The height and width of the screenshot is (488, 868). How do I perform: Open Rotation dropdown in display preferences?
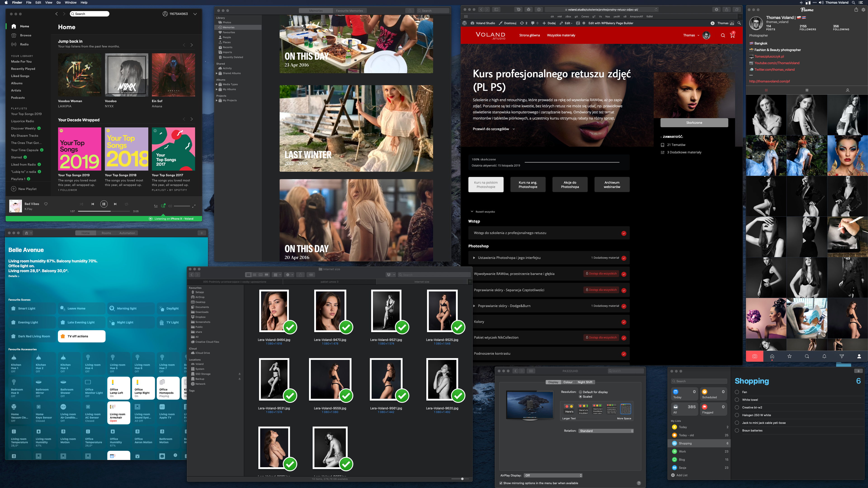click(x=606, y=431)
